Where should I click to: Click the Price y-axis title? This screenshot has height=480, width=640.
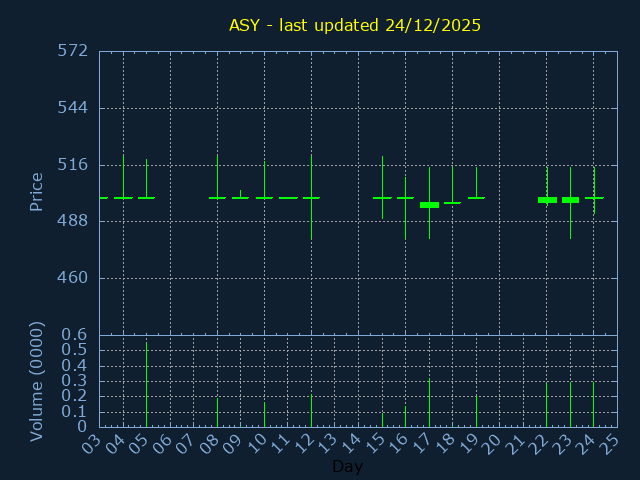click(x=37, y=192)
